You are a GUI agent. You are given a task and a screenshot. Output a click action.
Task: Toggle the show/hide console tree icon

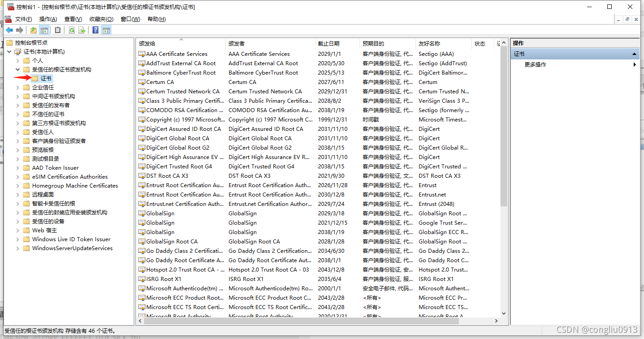coord(44,30)
